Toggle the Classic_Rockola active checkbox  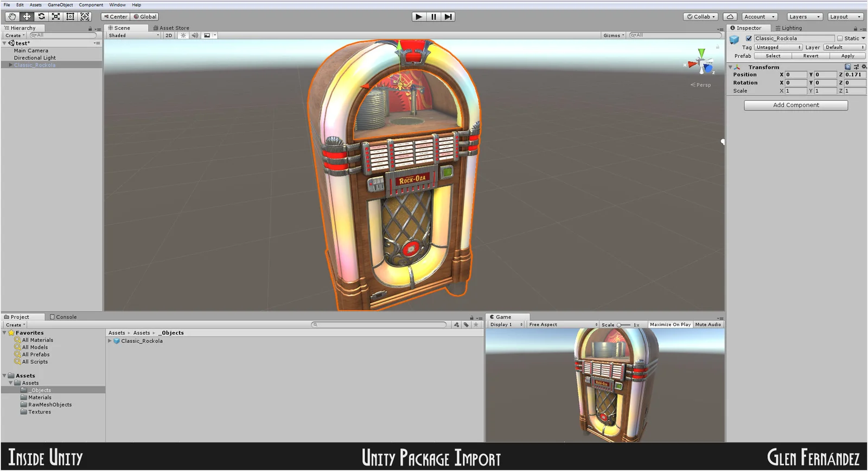tap(749, 38)
